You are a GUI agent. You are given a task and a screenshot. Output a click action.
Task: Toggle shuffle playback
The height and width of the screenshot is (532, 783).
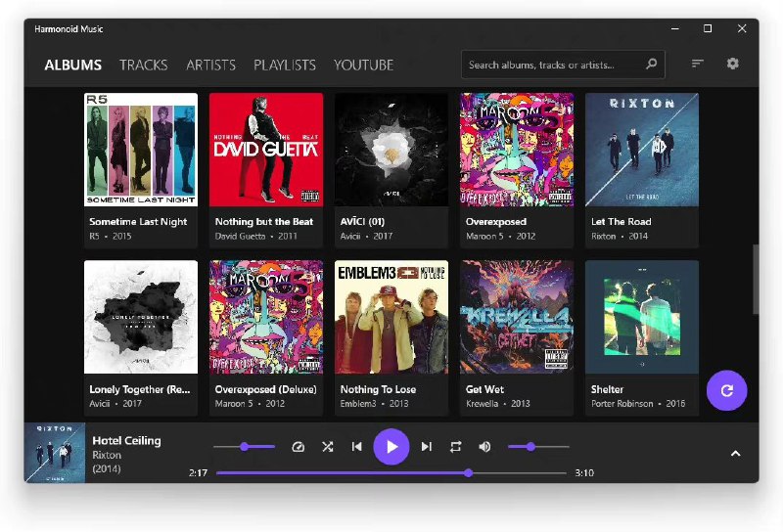coord(328,447)
